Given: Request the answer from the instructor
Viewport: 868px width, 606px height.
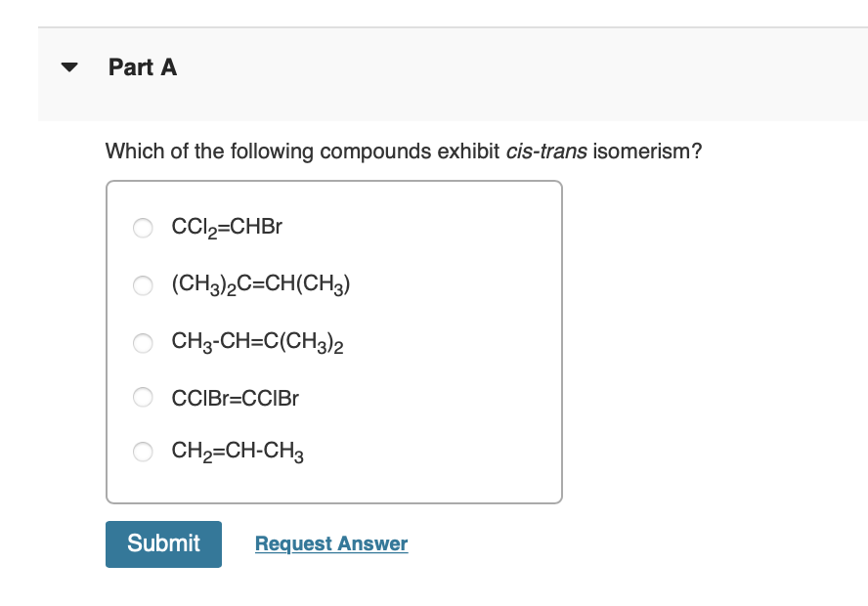Looking at the screenshot, I should [330, 543].
